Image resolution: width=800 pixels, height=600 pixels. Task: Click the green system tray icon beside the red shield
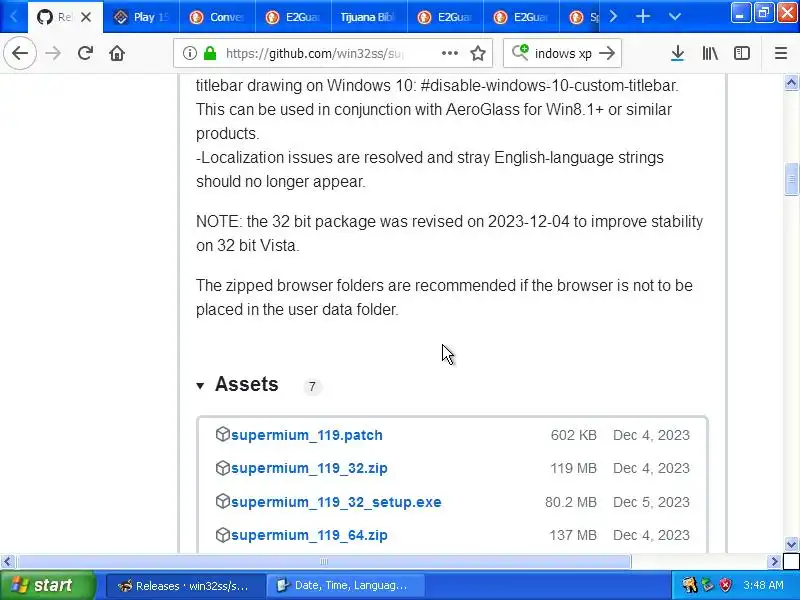[708, 585]
